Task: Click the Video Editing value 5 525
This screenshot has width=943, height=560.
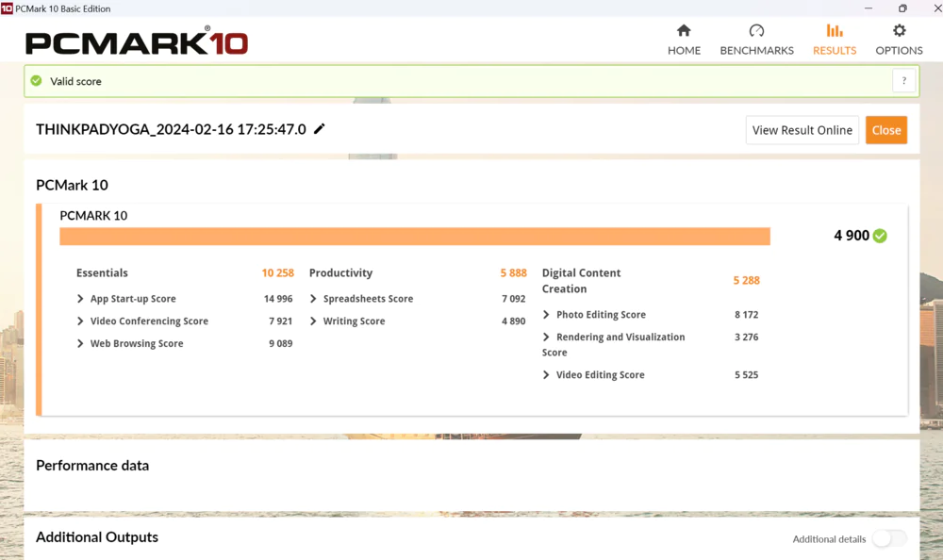Action: tap(746, 374)
